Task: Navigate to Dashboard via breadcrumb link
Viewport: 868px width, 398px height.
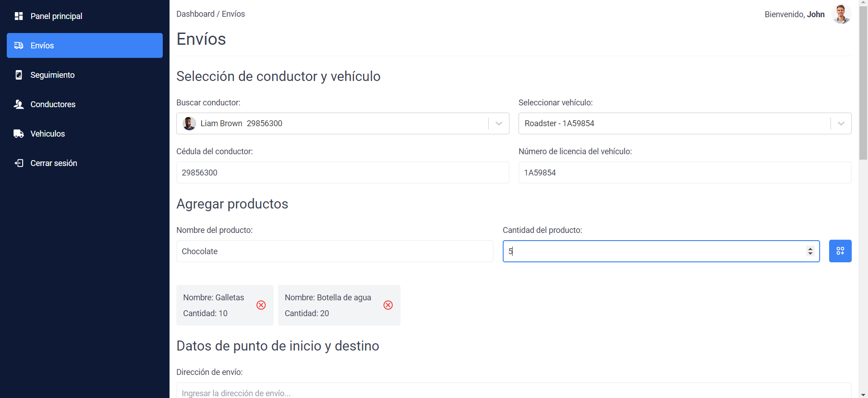Action: click(x=195, y=14)
